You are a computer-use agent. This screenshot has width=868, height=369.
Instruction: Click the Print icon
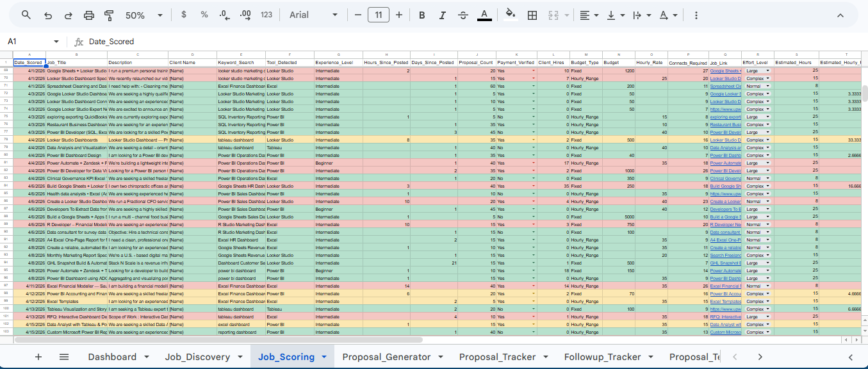88,15
